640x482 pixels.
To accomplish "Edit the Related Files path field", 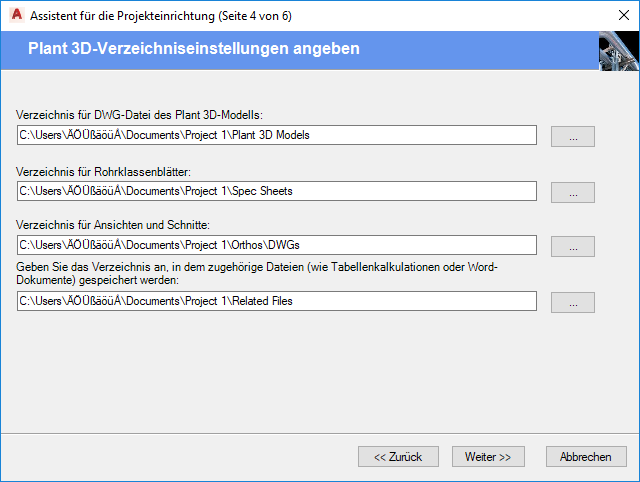I will 277,301.
